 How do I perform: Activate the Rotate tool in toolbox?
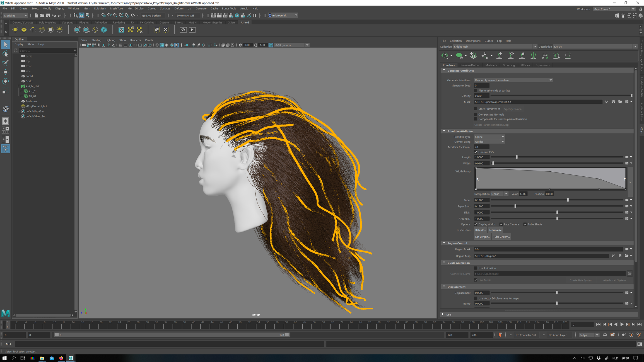pyautogui.click(x=6, y=81)
